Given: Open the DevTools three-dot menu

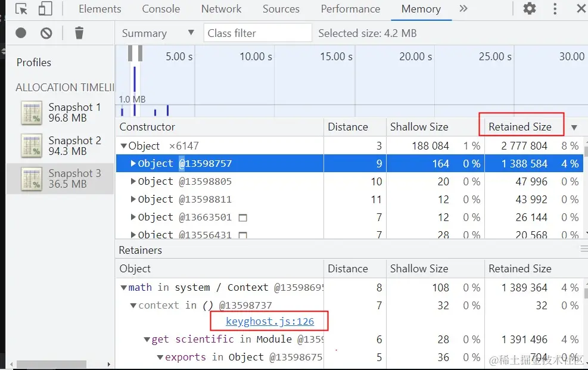Looking at the screenshot, I should pyautogui.click(x=555, y=8).
